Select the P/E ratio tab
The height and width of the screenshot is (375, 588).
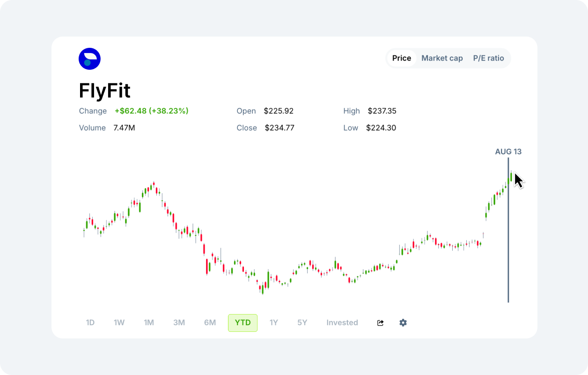pyautogui.click(x=488, y=58)
